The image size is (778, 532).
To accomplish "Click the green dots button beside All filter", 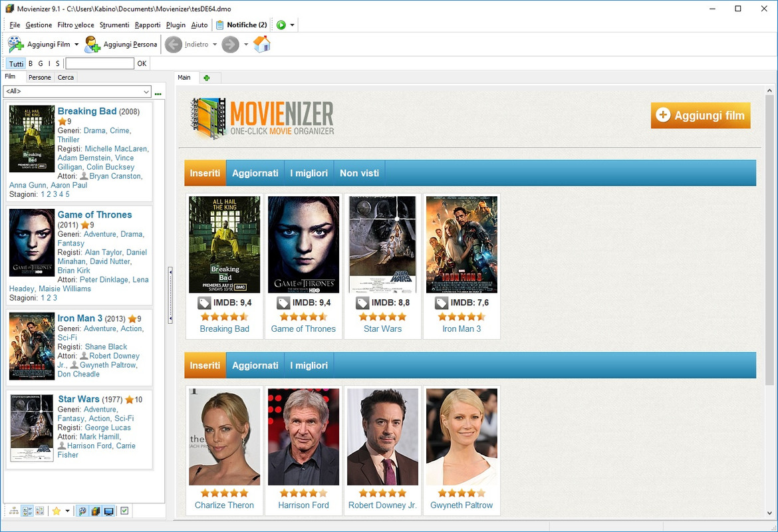I will click(x=158, y=93).
